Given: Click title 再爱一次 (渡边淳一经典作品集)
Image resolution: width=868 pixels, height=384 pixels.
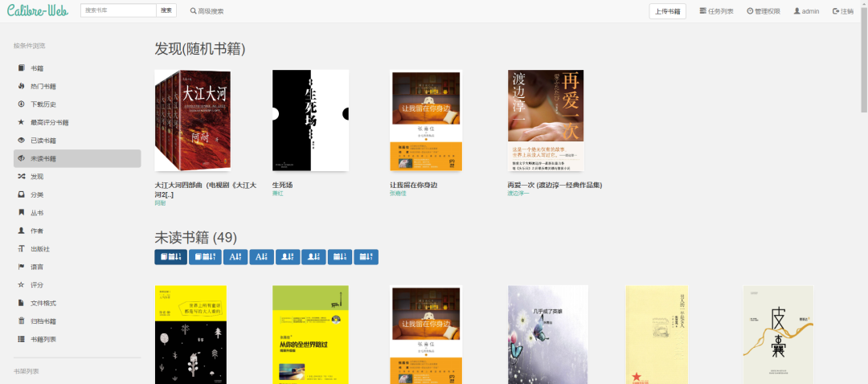Looking at the screenshot, I should coord(555,186).
